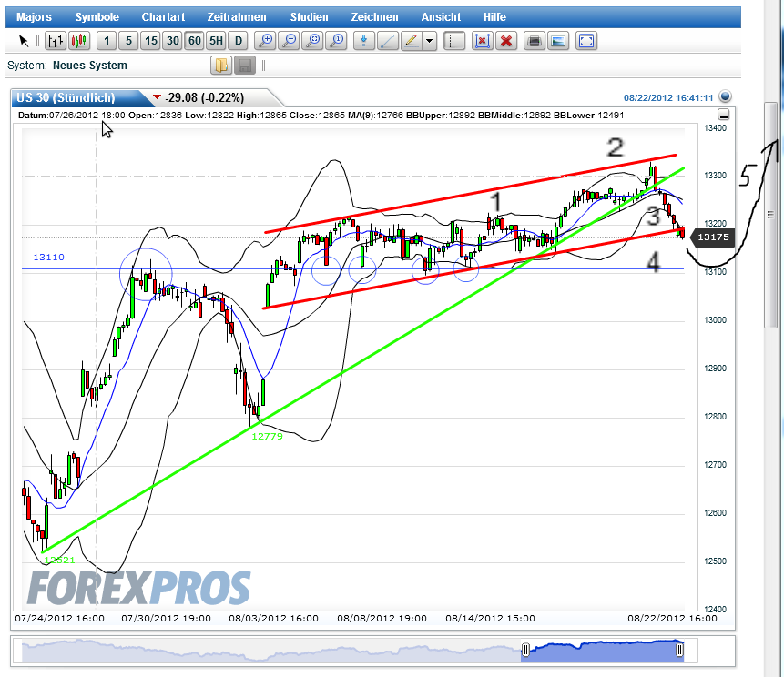784x677 pixels.
Task: Open the Studien menu
Action: pos(310,16)
